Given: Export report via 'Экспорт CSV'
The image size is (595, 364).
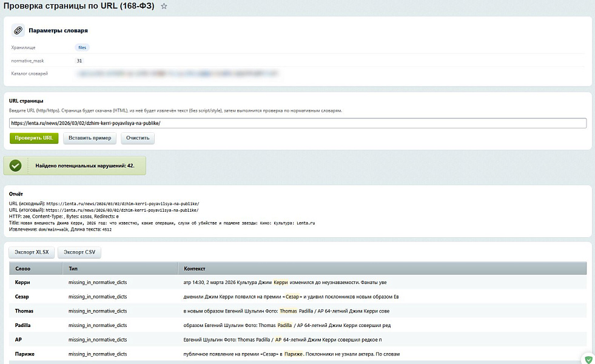Looking at the screenshot, I should pyautogui.click(x=79, y=252).
